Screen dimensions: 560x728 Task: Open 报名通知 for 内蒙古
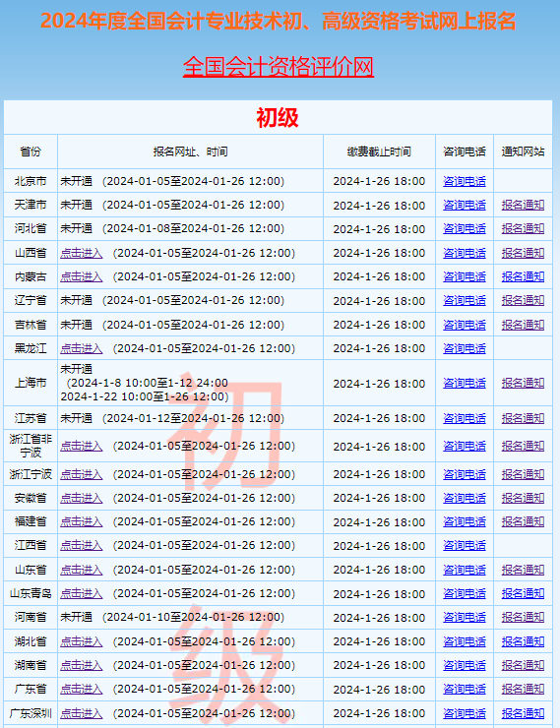tap(523, 276)
